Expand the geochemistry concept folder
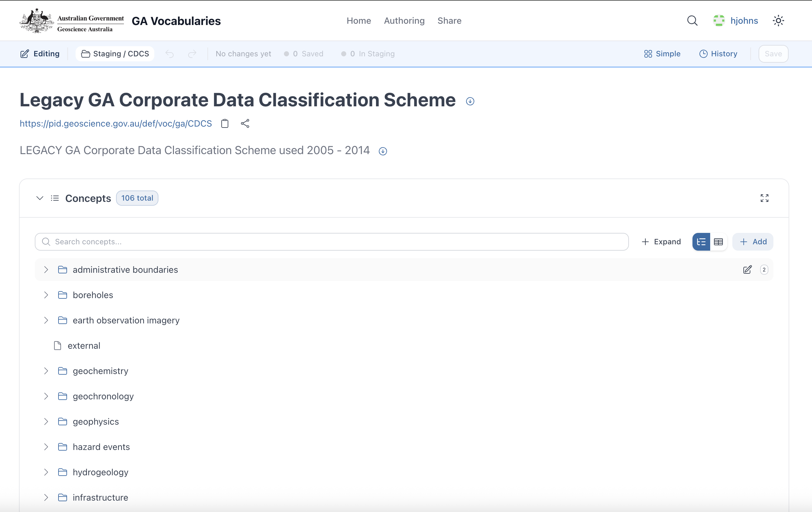 pyautogui.click(x=46, y=371)
